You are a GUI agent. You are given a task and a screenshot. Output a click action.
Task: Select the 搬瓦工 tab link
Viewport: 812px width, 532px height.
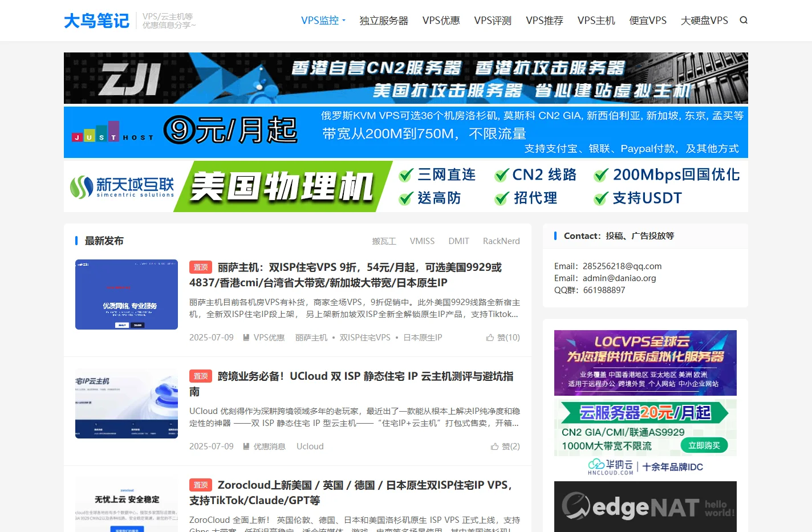[384, 241]
